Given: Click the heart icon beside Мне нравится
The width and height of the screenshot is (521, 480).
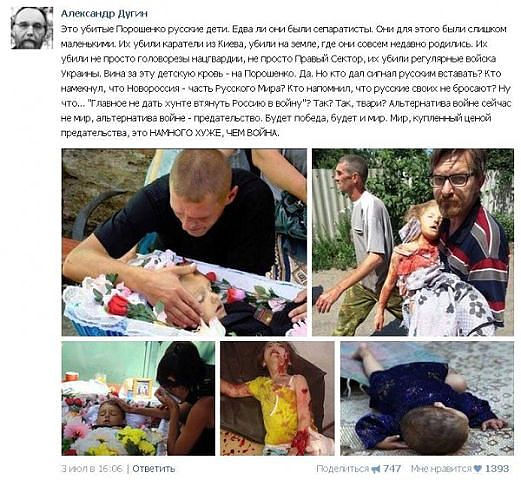Looking at the screenshot, I should [478, 469].
